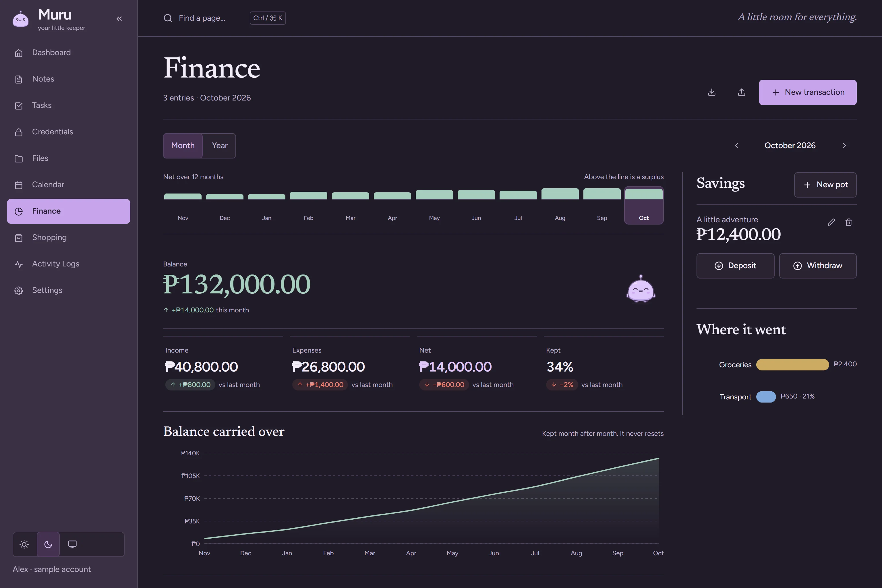Open Credentials from the sidebar
This screenshot has height=588, width=882.
point(69,132)
